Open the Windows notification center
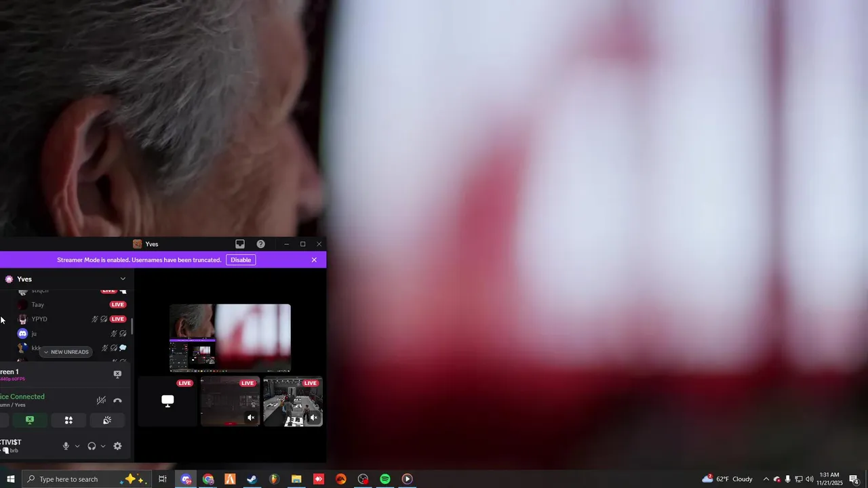The width and height of the screenshot is (868, 488). [x=854, y=479]
